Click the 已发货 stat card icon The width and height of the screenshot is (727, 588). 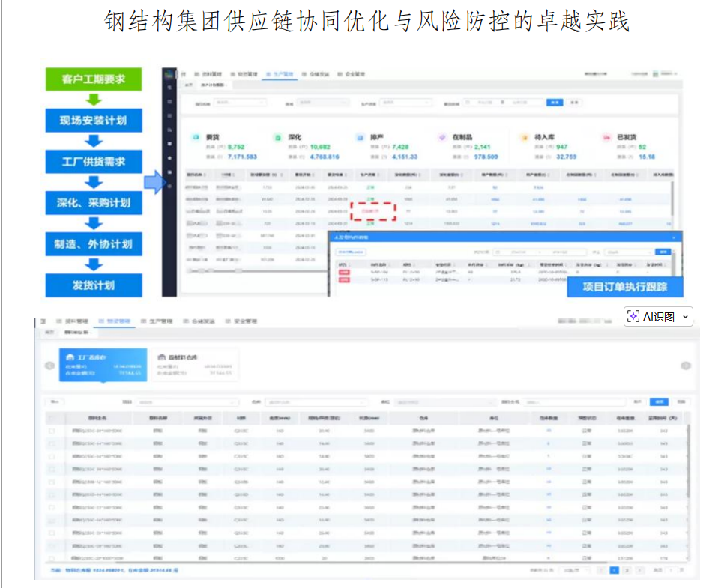point(606,138)
